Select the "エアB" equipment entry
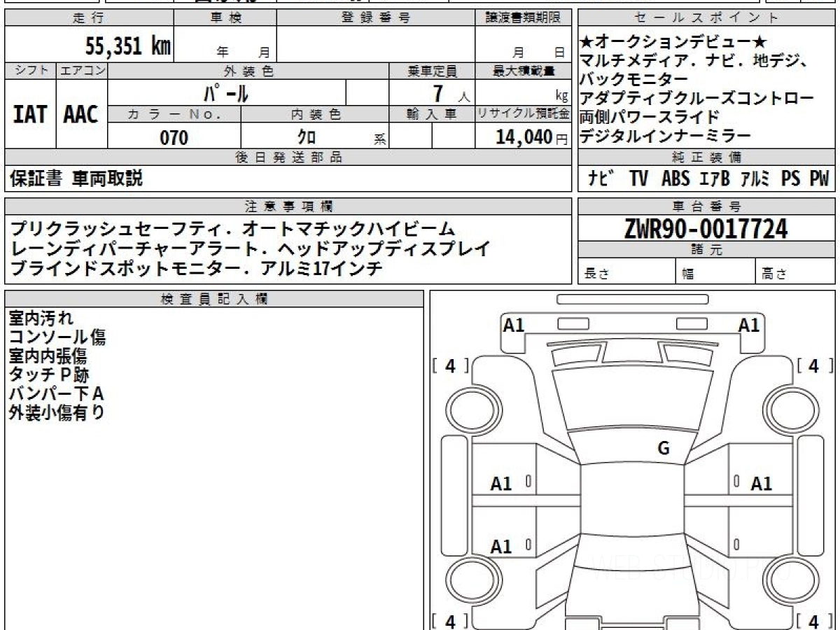Image resolution: width=840 pixels, height=630 pixels. 715,179
